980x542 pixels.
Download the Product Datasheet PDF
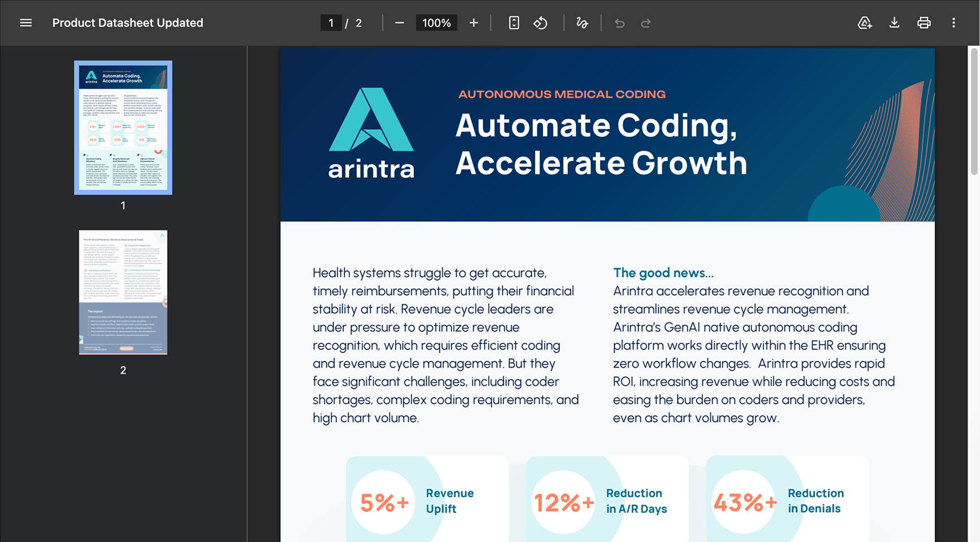pos(894,23)
